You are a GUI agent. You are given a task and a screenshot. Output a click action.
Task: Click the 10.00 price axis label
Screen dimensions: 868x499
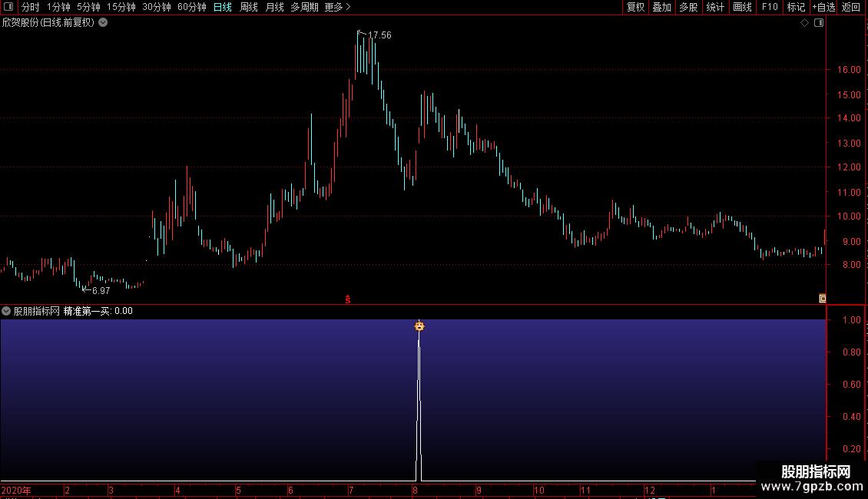tap(849, 216)
